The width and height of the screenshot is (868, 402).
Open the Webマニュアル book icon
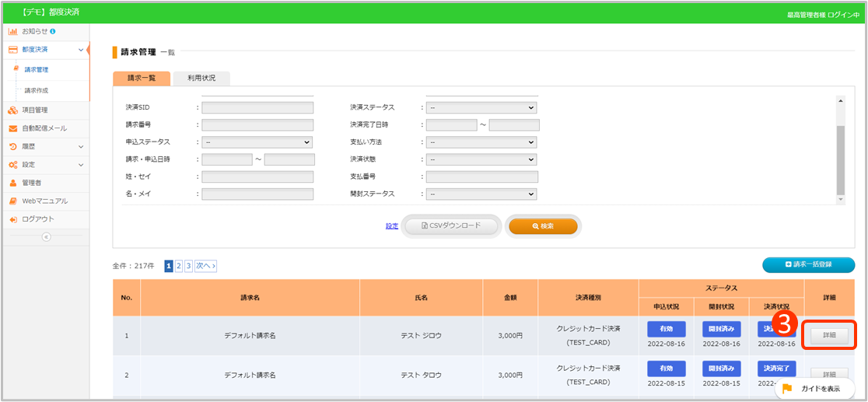13,201
